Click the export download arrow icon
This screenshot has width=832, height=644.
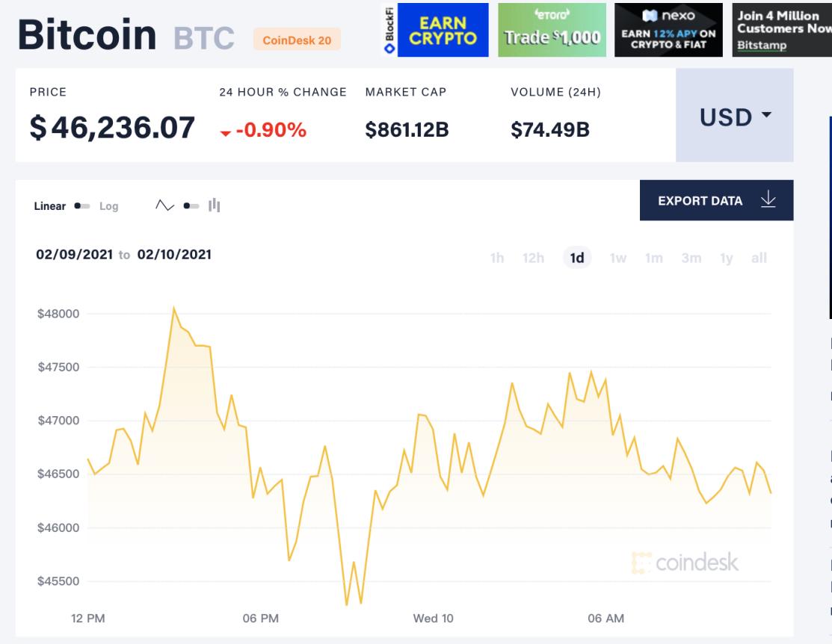(x=768, y=200)
